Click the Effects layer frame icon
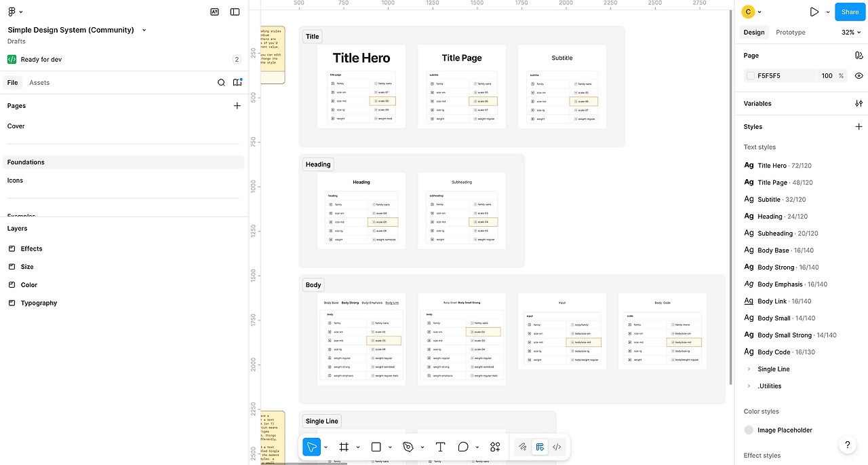 12,248
